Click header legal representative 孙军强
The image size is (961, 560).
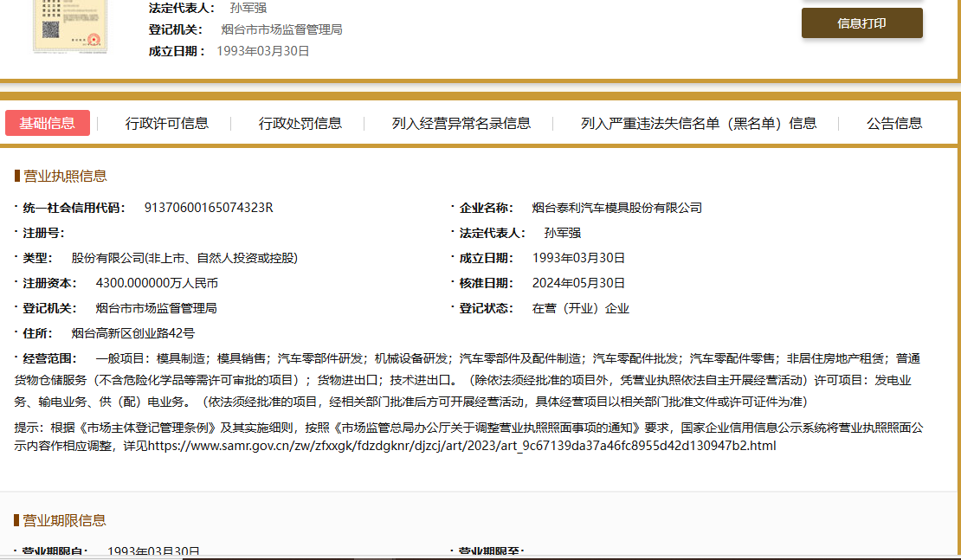(248, 8)
